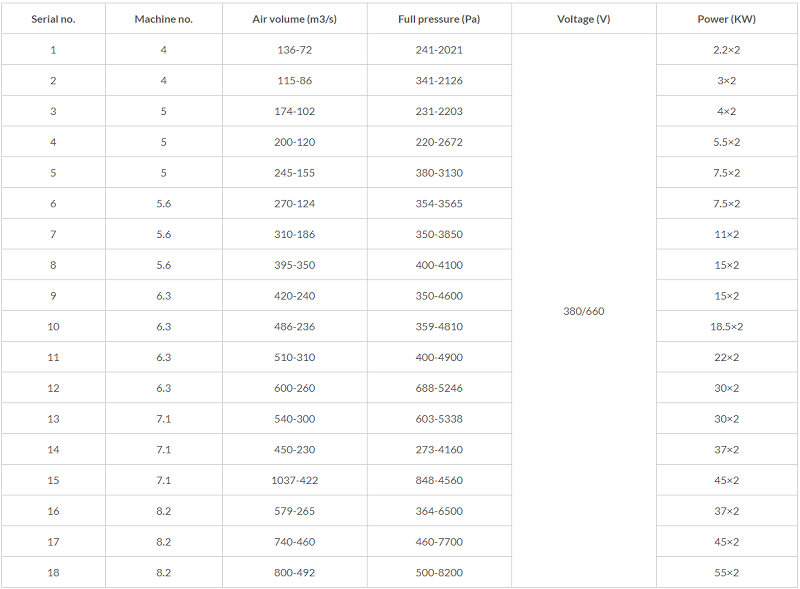Select the Full pressure (Pa) header
The width and height of the screenshot is (800, 589).
point(439,19)
